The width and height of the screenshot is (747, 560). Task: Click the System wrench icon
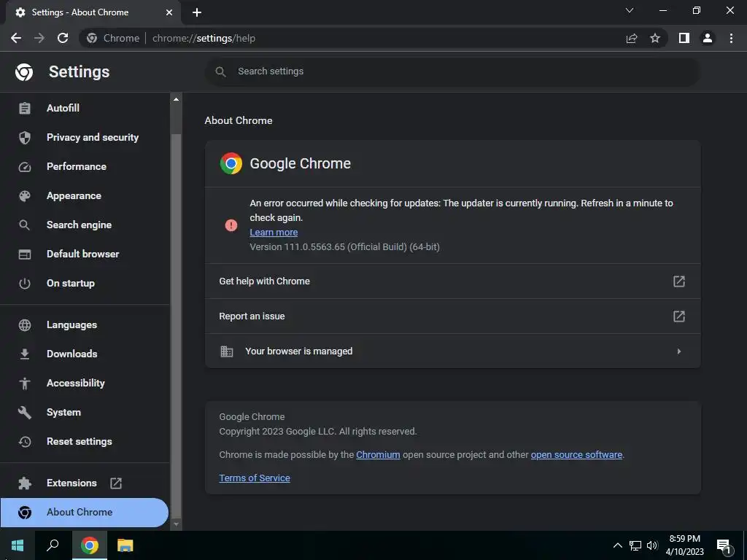point(24,413)
